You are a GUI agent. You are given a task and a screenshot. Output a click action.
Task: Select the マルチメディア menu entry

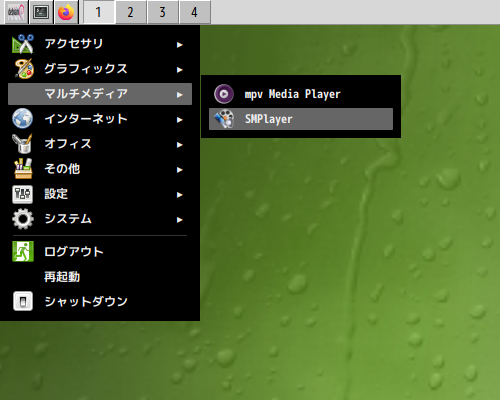[100, 94]
